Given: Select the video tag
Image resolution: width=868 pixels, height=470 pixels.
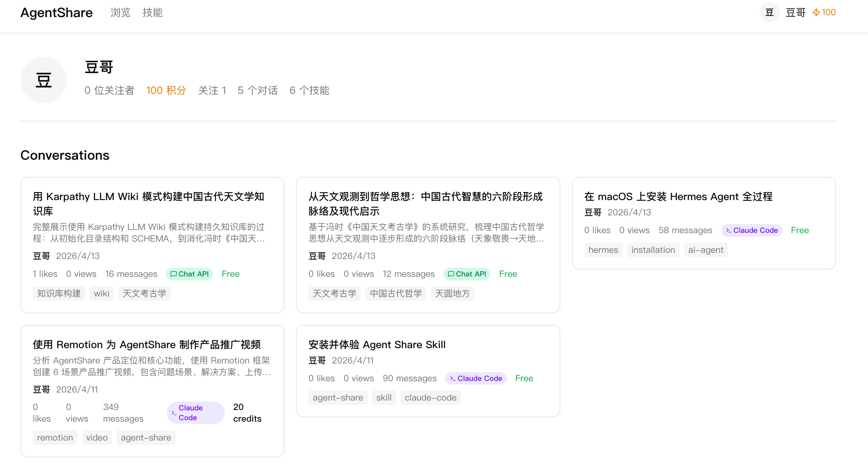Looking at the screenshot, I should [97, 438].
